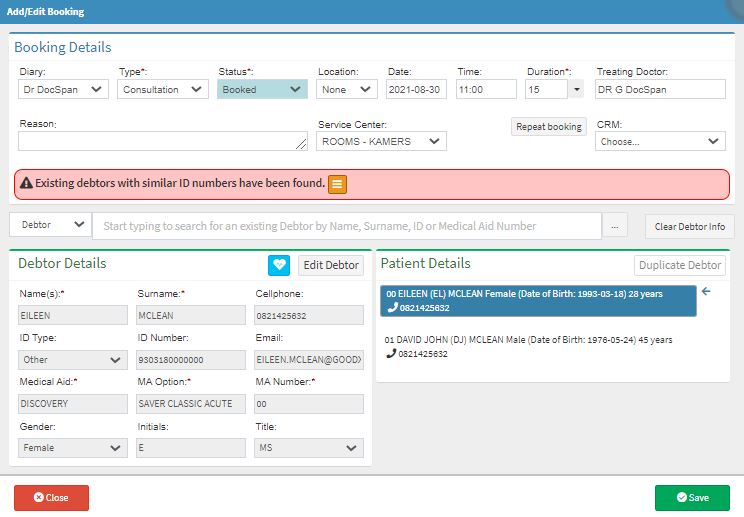Click the Reason text area
This screenshot has width=744, height=517.
click(x=163, y=141)
